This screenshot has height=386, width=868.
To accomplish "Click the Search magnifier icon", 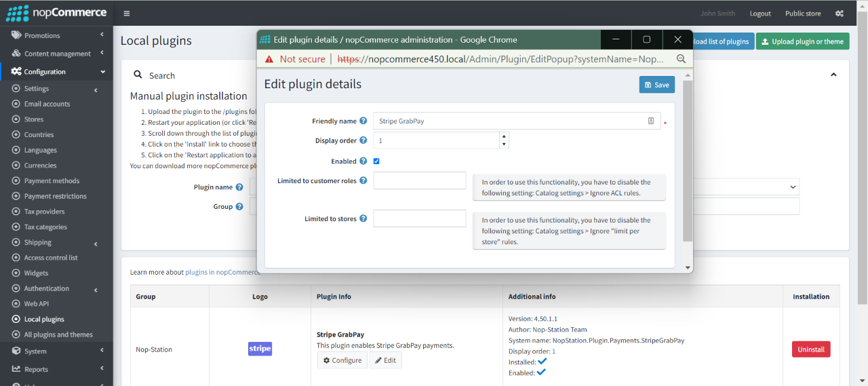I will 138,75.
